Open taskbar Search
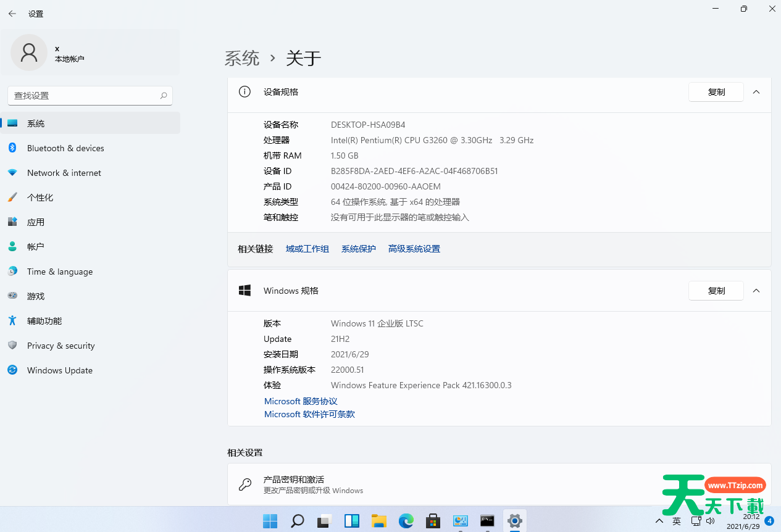The width and height of the screenshot is (781, 532). [297, 521]
